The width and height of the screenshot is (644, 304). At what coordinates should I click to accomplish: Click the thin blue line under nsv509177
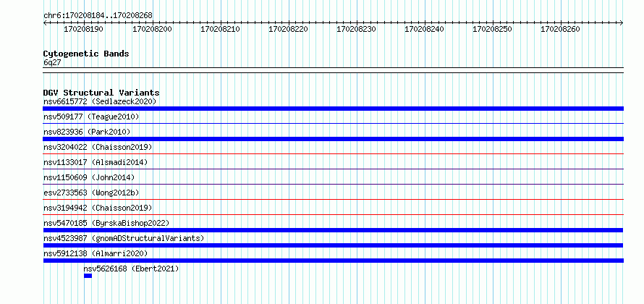[x=333, y=123]
